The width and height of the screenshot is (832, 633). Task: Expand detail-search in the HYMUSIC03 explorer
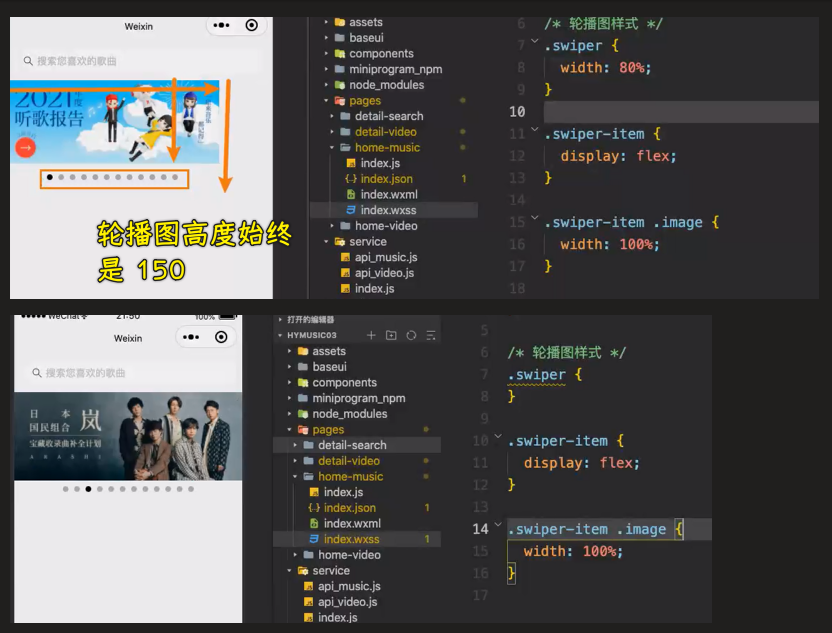296,445
